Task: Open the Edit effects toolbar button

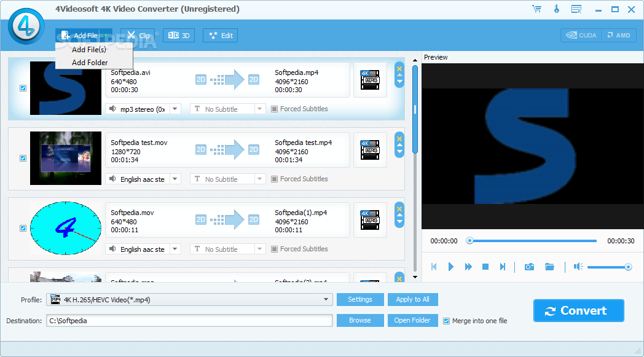Action: (x=221, y=35)
